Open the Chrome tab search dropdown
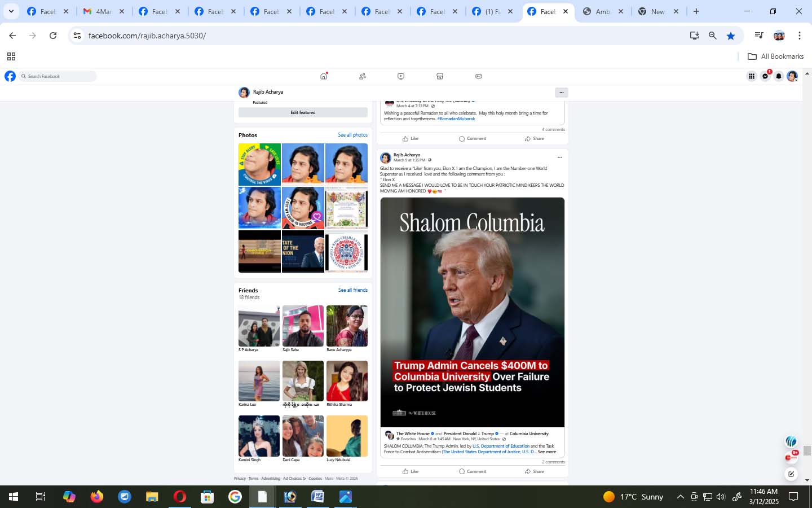Viewport: 812px width, 508px height. pos(11,11)
